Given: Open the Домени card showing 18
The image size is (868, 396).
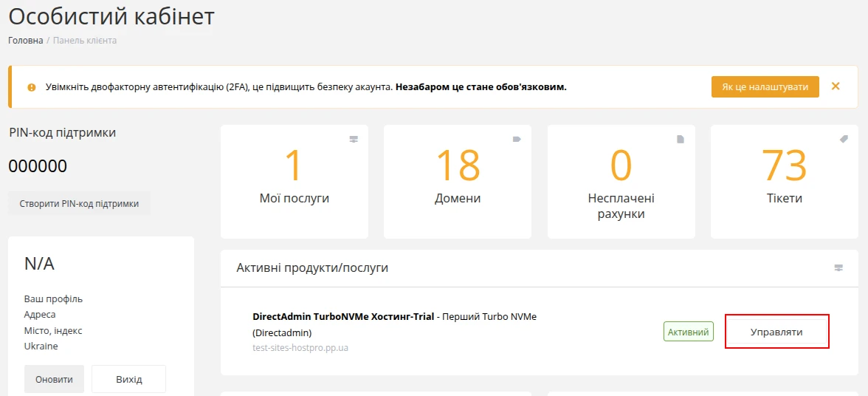Looking at the screenshot, I should tap(458, 182).
